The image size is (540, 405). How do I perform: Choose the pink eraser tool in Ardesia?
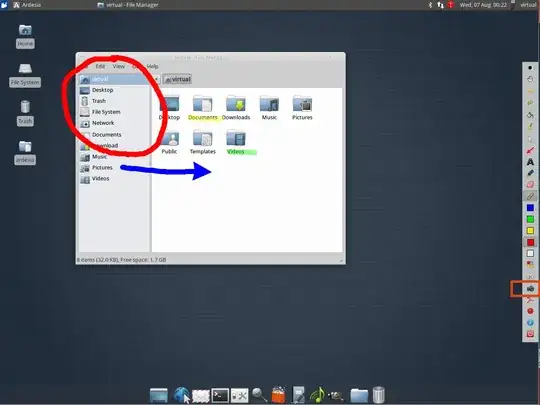click(530, 185)
